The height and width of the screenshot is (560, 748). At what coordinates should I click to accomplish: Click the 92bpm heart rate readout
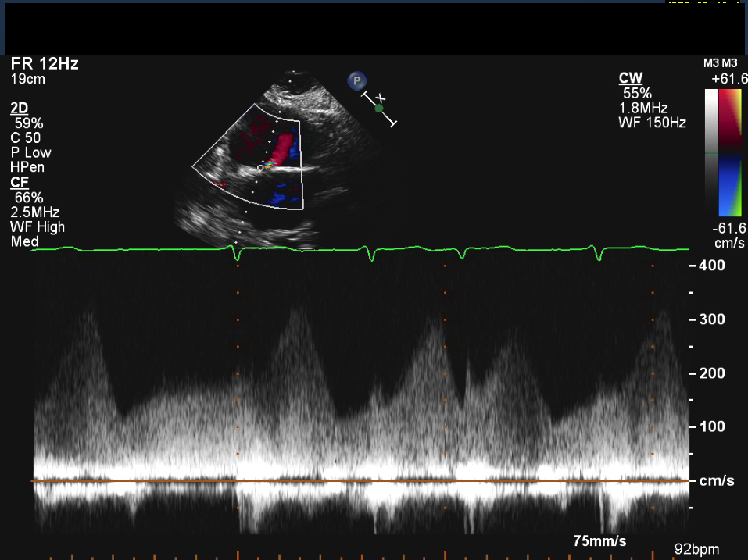(x=696, y=549)
